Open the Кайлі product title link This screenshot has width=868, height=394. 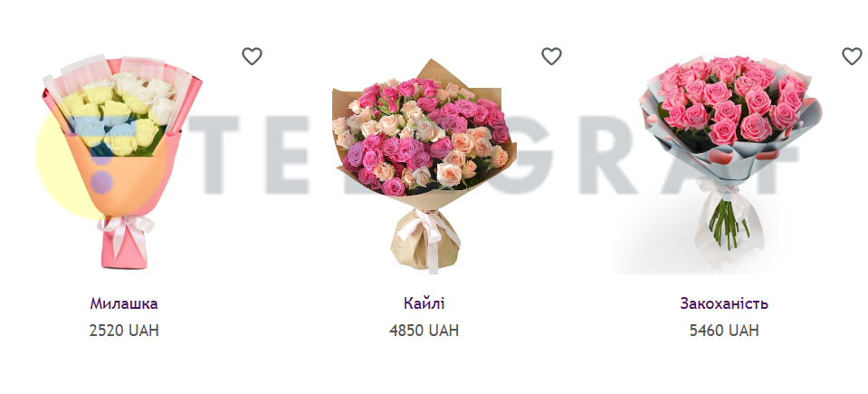pyautogui.click(x=424, y=303)
